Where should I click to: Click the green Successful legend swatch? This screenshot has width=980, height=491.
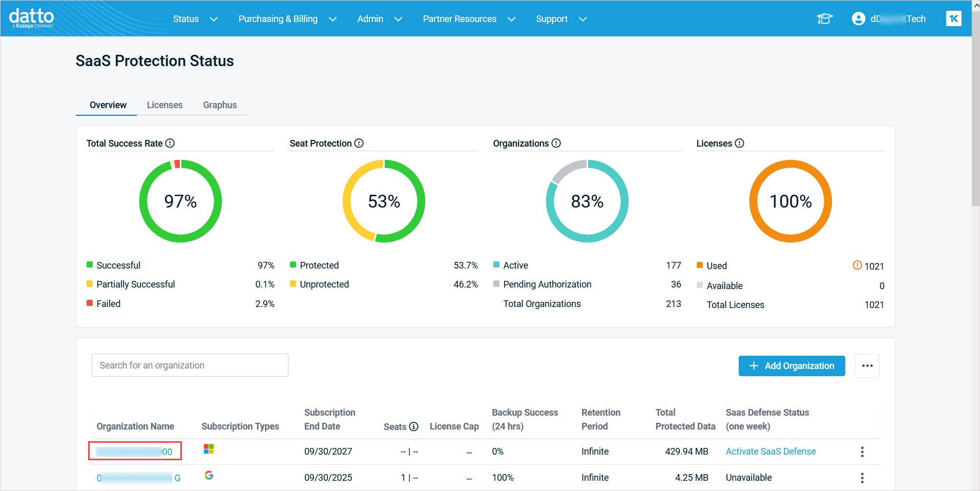tap(90, 265)
